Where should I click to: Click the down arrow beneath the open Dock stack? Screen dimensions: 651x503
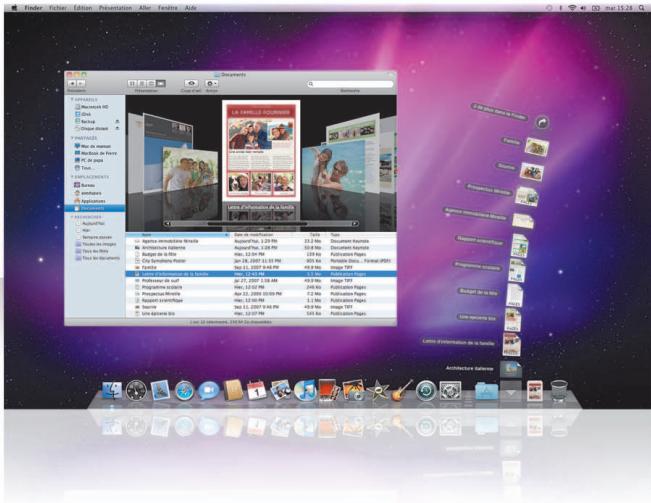click(x=510, y=392)
